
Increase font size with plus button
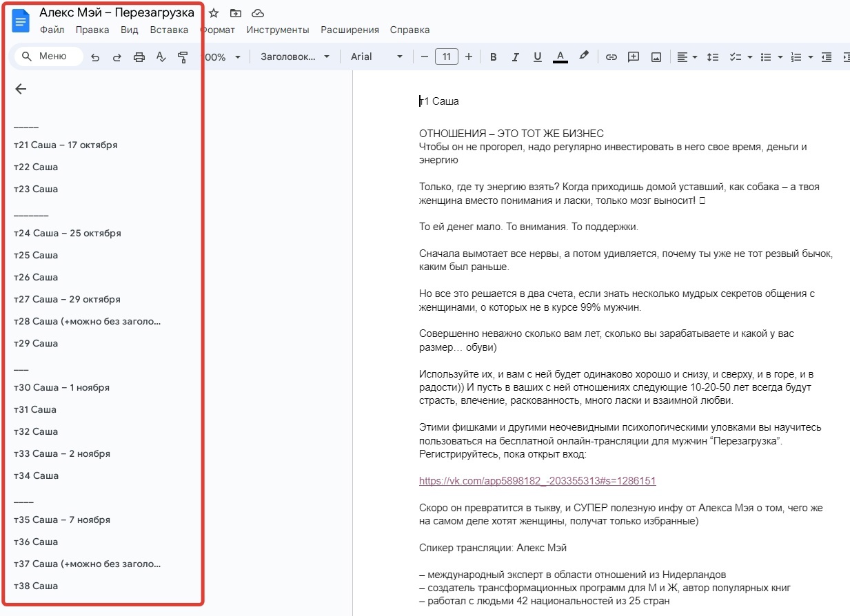coord(469,57)
